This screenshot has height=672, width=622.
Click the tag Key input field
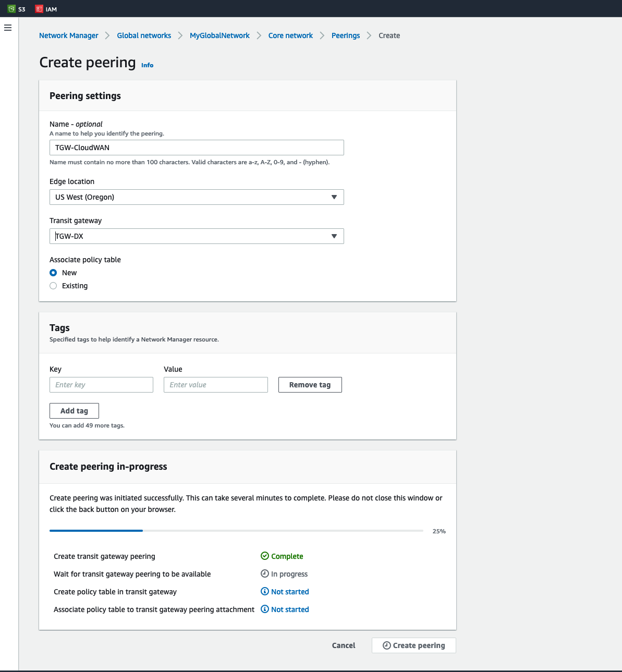pos(101,385)
